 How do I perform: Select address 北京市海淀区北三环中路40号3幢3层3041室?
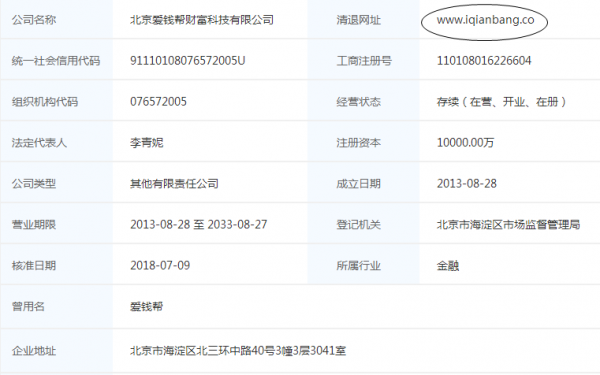[x=238, y=351]
